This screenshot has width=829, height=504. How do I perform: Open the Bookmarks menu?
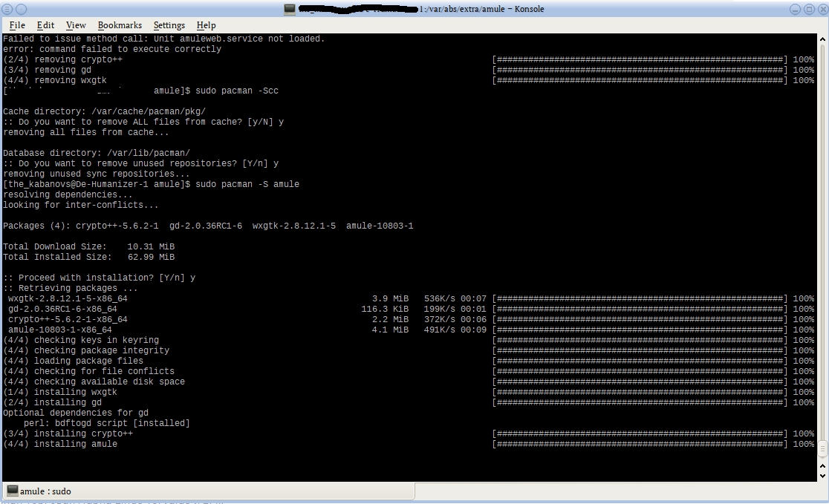[120, 25]
